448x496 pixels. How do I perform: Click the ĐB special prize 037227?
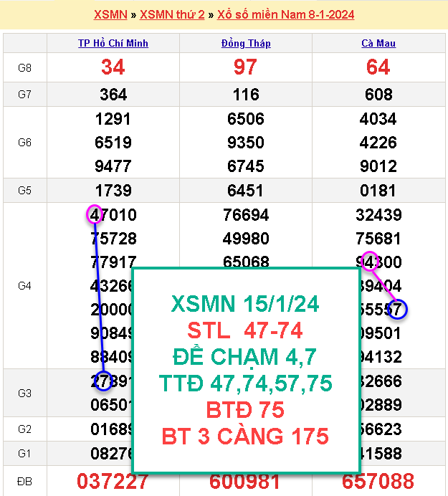(x=113, y=481)
